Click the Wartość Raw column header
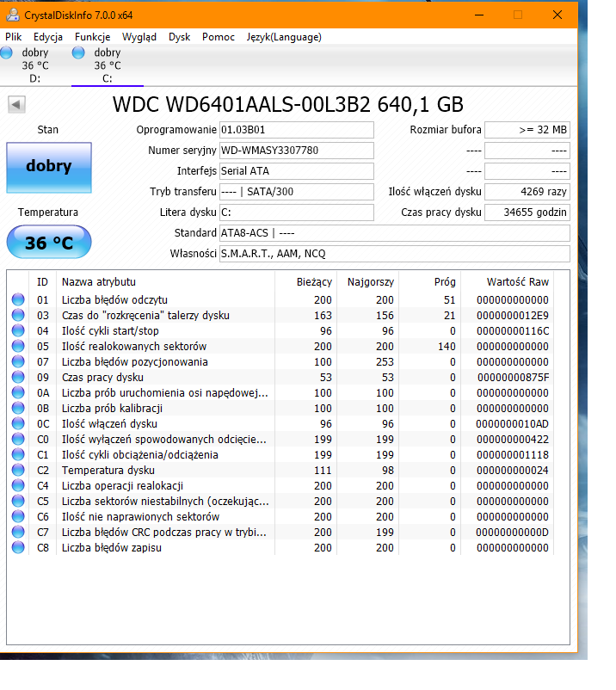The width and height of the screenshot is (616, 690). click(x=508, y=282)
